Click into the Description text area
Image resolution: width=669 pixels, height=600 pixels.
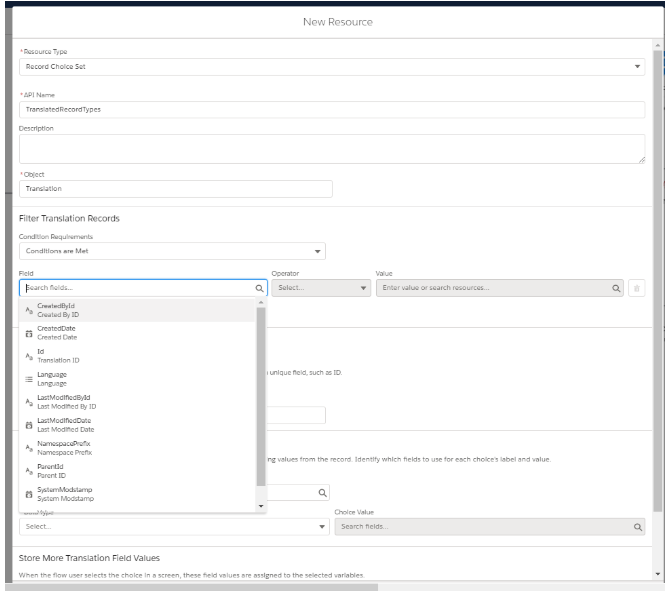coord(332,148)
